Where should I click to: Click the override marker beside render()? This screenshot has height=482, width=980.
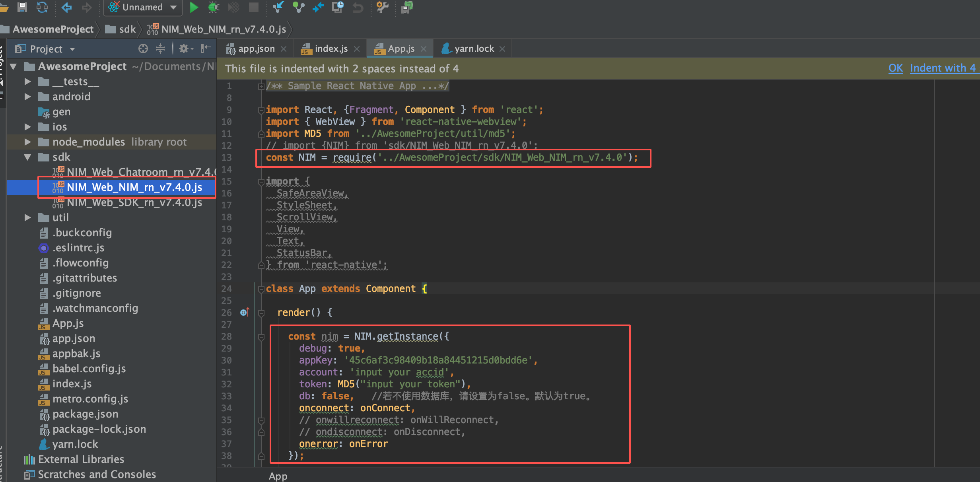245,312
